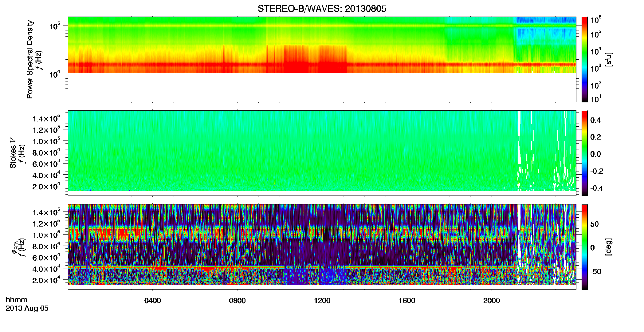Click the 0400 time axis label
This screenshot has width=644, height=332.
(153, 301)
